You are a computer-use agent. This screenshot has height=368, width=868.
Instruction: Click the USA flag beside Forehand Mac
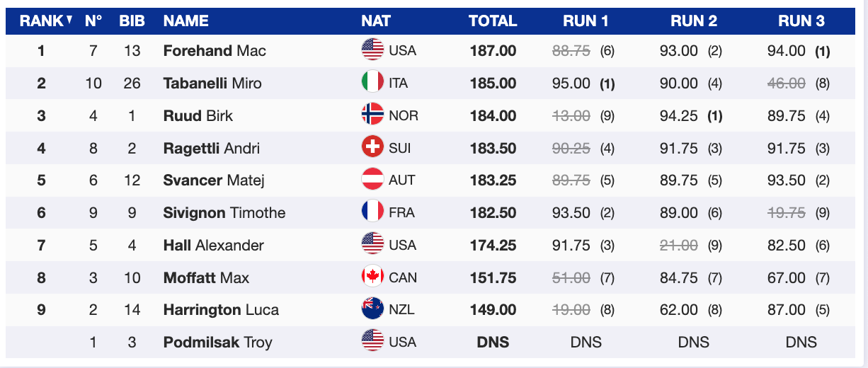point(372,50)
